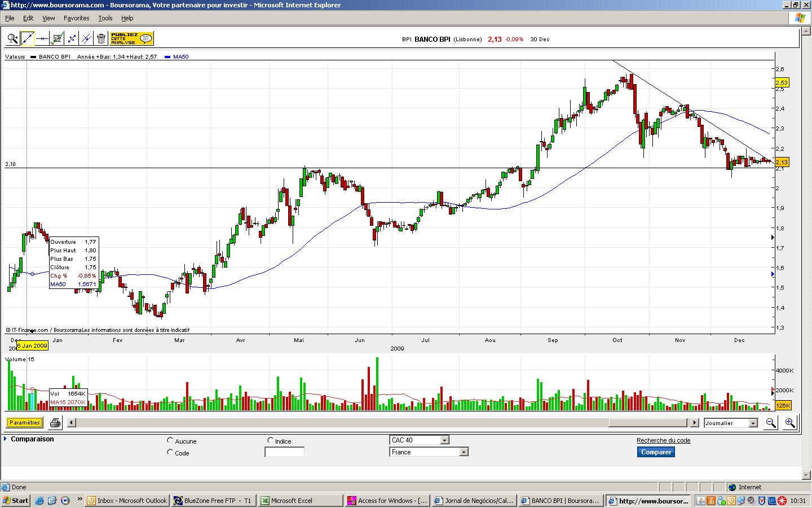The image size is (812, 508).
Task: Open the Tools menu
Action: coord(105,18)
